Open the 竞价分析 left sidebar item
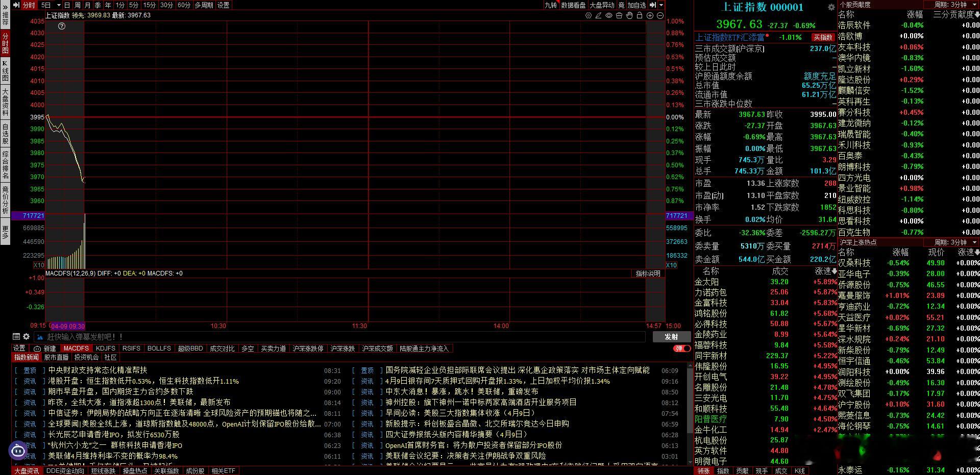 pos(5,200)
